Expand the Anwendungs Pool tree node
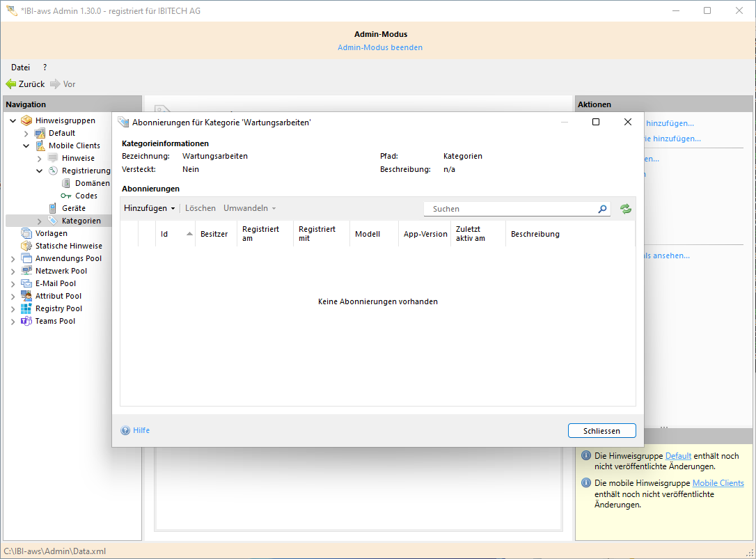Screen dimensions: 756x559 (x=13, y=259)
